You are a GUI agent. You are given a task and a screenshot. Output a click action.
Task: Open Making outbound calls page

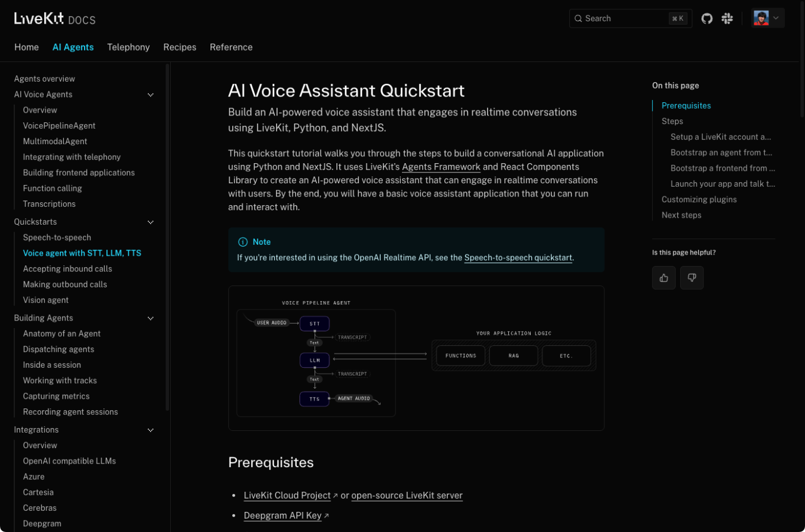coord(65,284)
